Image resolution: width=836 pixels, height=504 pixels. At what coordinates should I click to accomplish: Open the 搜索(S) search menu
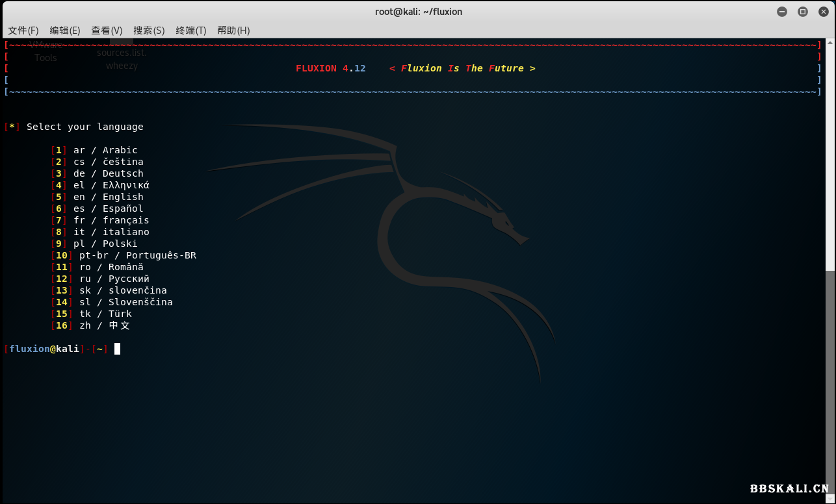[x=149, y=31]
